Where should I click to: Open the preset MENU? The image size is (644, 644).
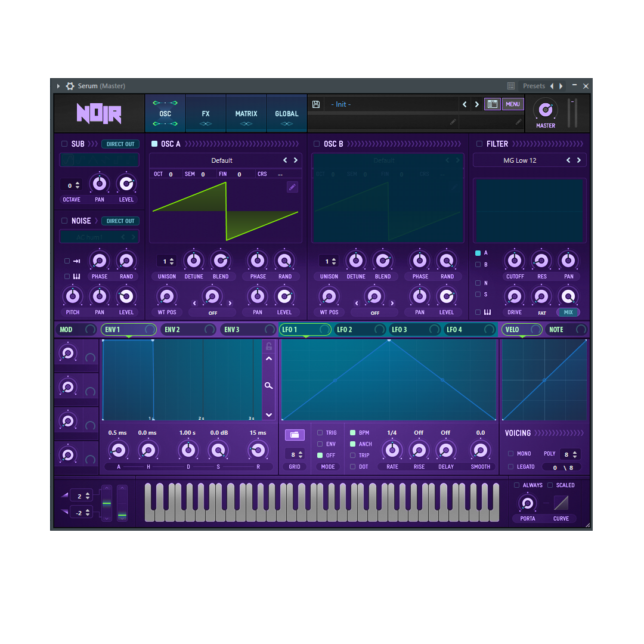(x=513, y=104)
